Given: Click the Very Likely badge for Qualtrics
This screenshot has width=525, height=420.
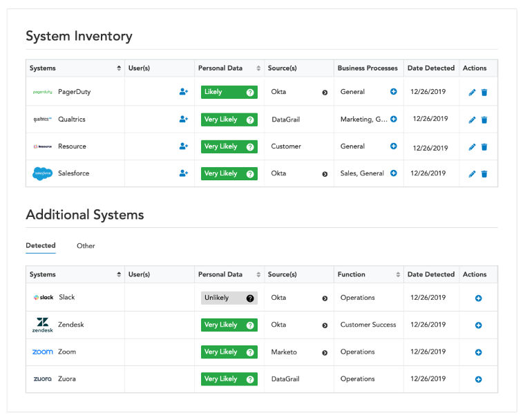Looking at the screenshot, I should [x=229, y=120].
